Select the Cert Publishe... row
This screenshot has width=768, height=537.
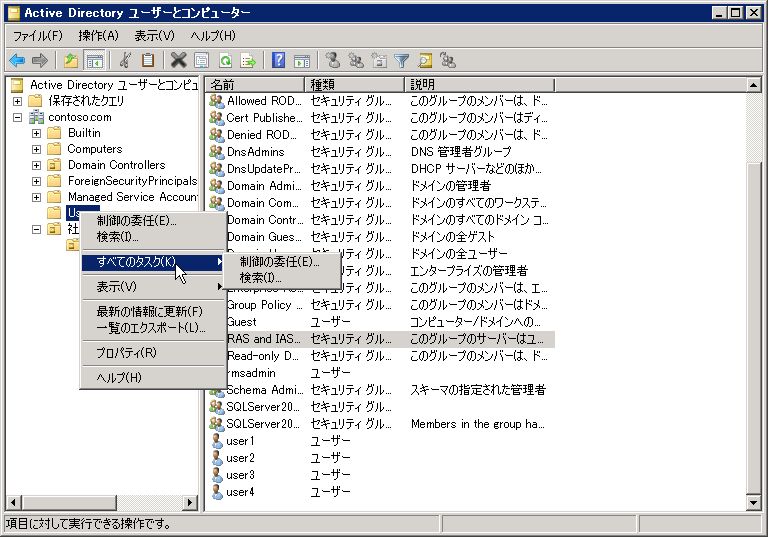click(x=382, y=118)
